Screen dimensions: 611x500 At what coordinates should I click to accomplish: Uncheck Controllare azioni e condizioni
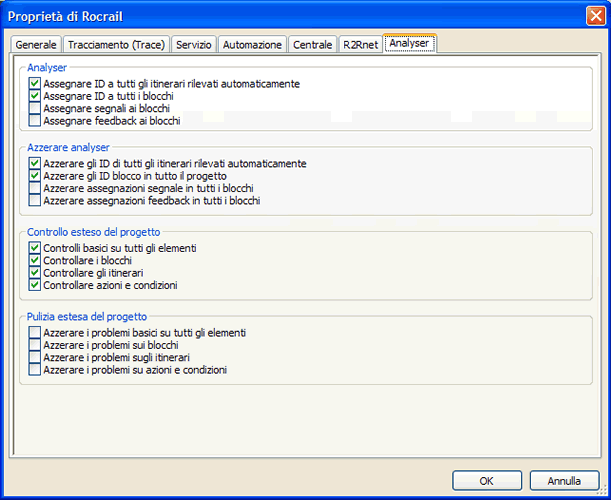(35, 285)
